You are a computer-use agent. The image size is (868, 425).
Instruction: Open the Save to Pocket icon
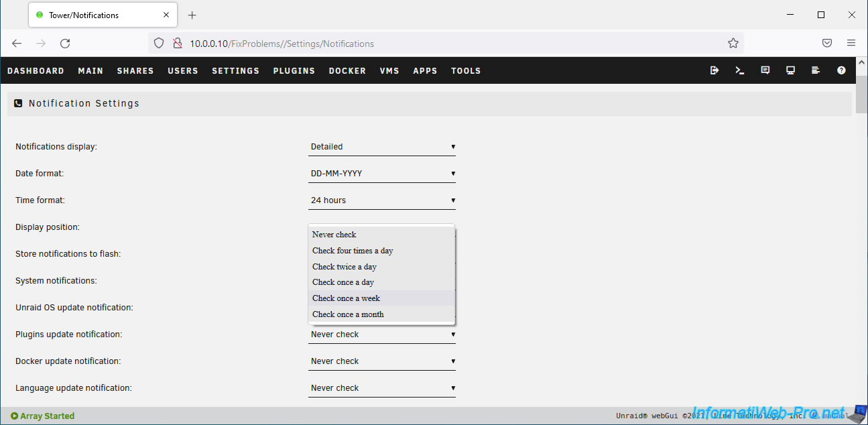pyautogui.click(x=827, y=44)
